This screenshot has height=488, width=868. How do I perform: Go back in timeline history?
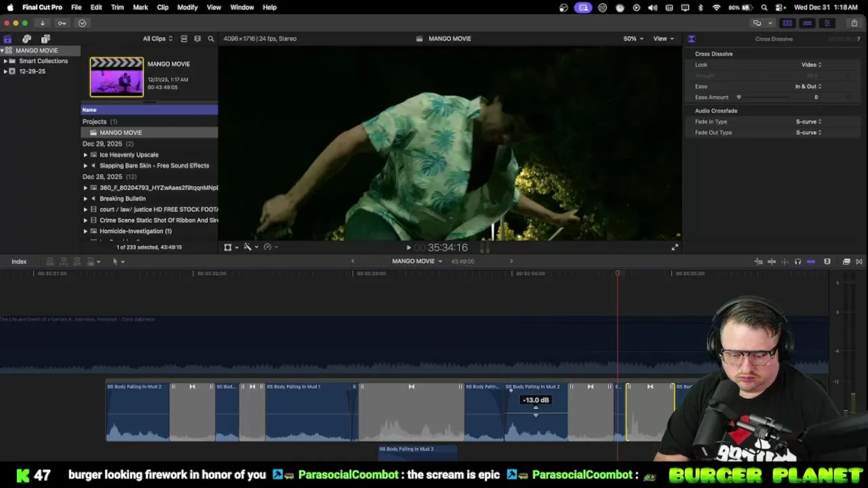pyautogui.click(x=353, y=261)
